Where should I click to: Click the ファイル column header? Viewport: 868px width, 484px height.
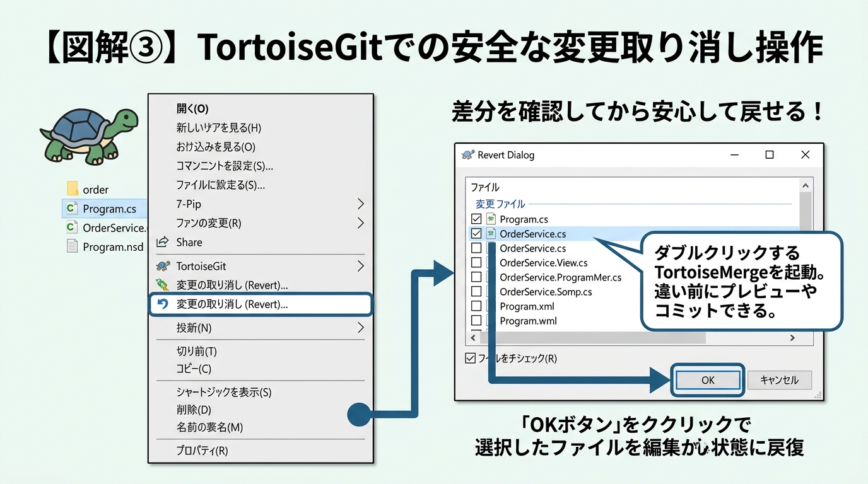click(486, 187)
